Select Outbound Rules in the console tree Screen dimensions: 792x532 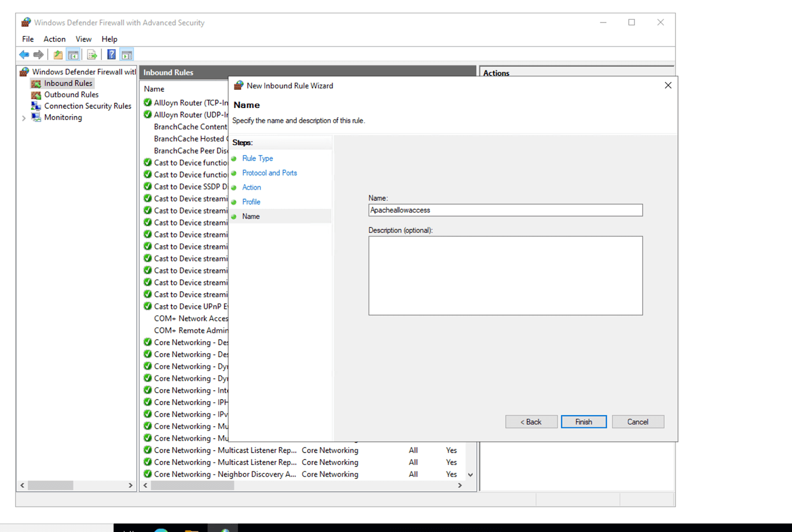click(x=71, y=95)
